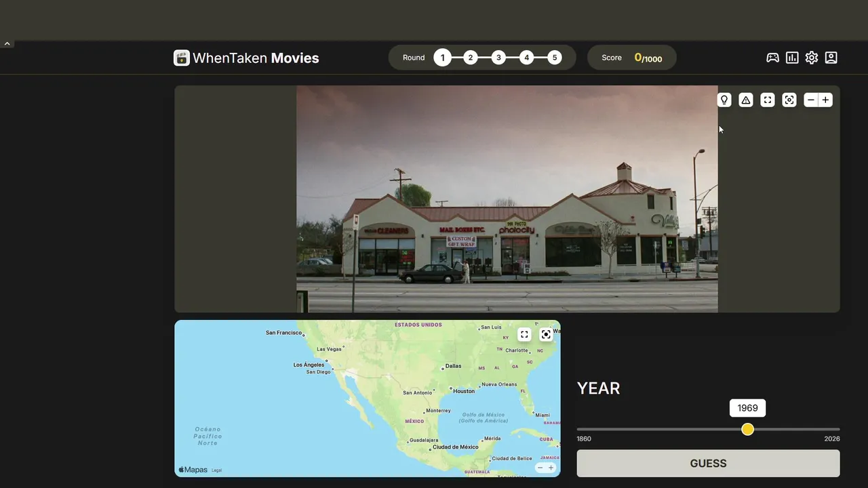Zoom in on the map

click(x=551, y=468)
